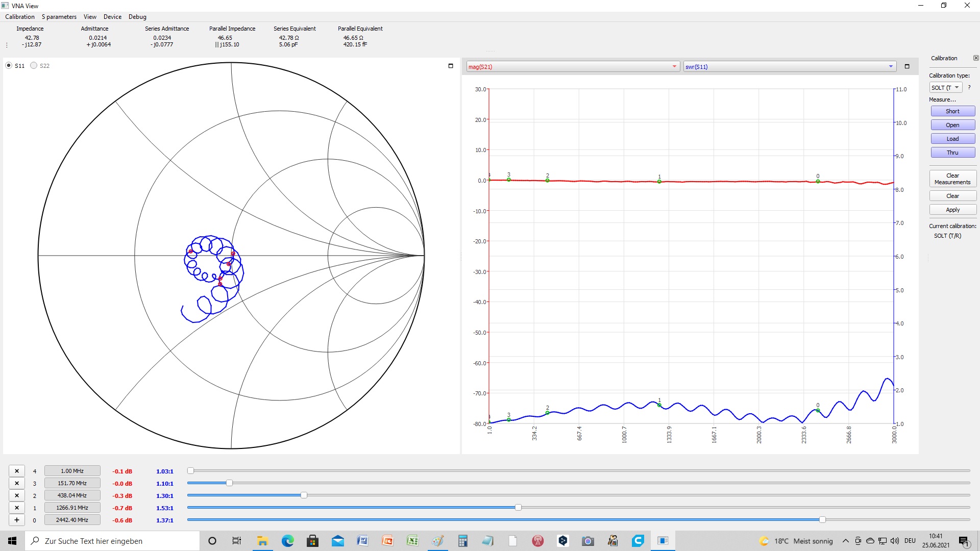This screenshot has width=980, height=551.
Task: Click the 1266.91 MHz frequency field
Action: [72, 508]
